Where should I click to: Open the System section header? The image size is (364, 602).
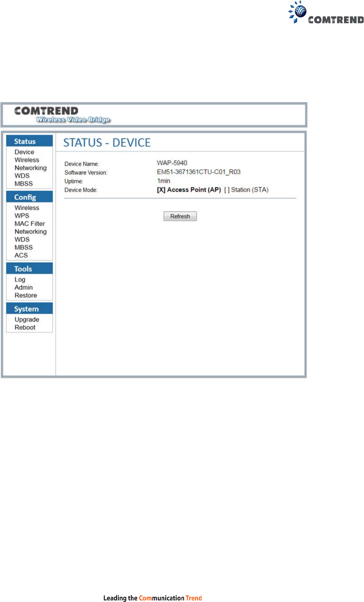[30, 308]
